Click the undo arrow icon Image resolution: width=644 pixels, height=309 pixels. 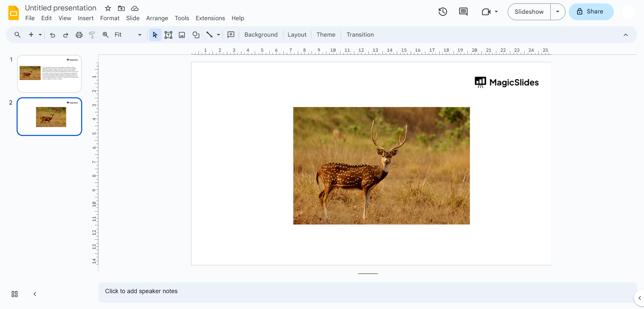point(52,35)
